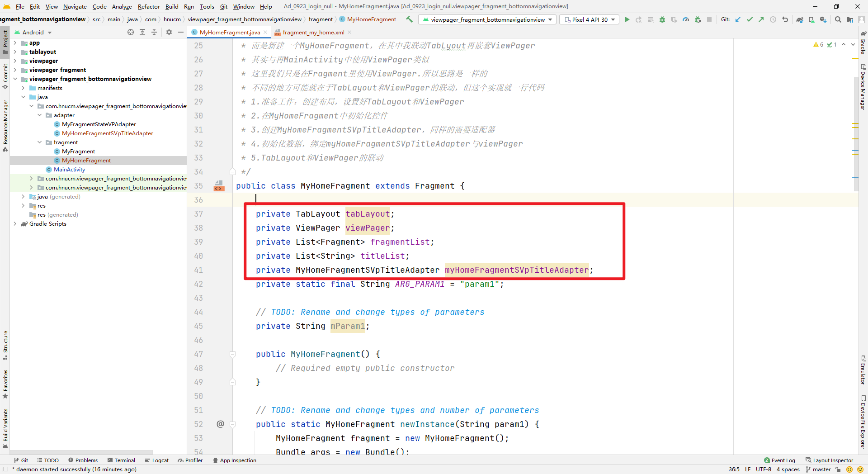This screenshot has height=474, width=868.
Task: Open the Logcat tool window
Action: (156, 460)
